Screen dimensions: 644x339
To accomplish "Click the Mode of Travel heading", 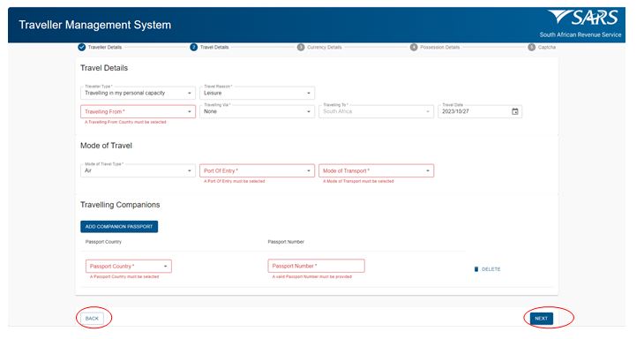I will coord(106,146).
